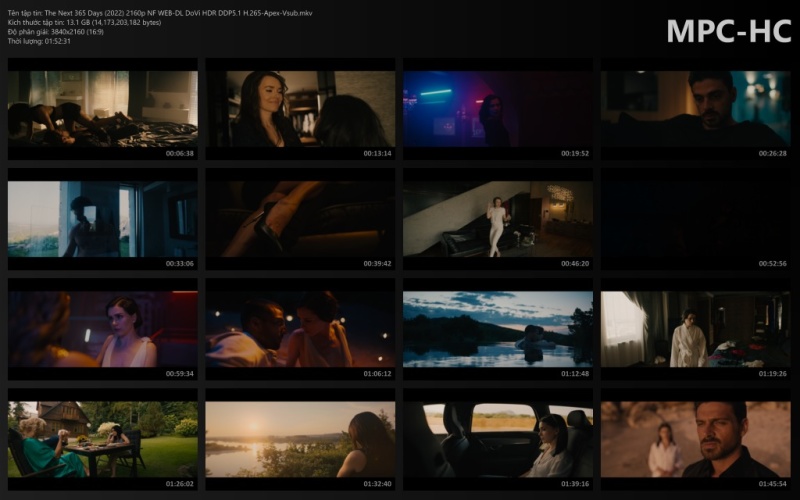Select the thumbnail at 00:19:52
Screen dimensions: 800x500
pos(498,109)
